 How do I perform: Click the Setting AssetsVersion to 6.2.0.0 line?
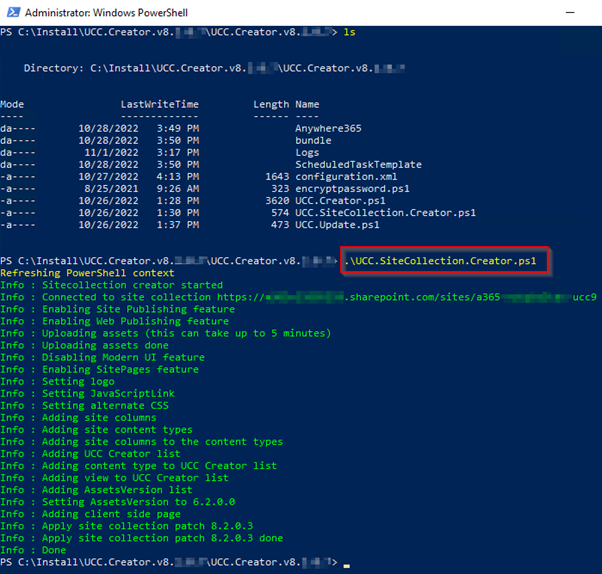pos(118,502)
